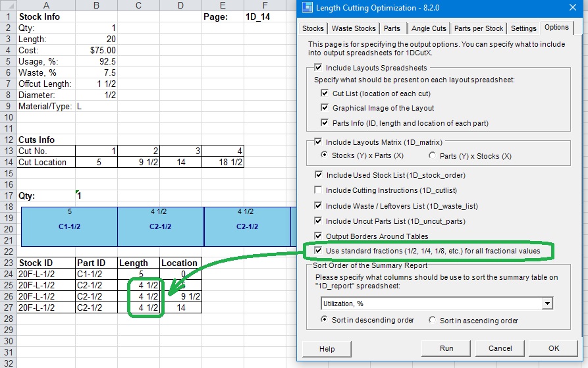Screen dimensions: 588x368
Task: Disable Use standard fractions option
Action: pos(319,251)
